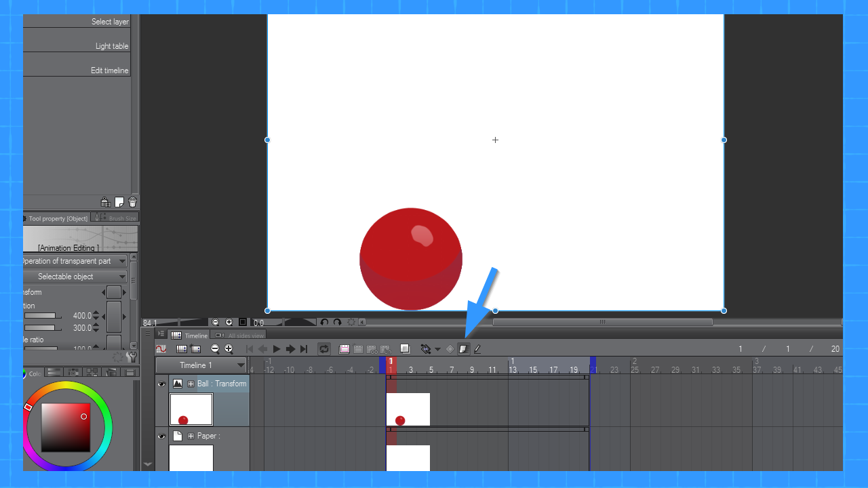868x488 pixels.
Task: Click frame 13 on the timeline ruler
Action: tap(513, 369)
